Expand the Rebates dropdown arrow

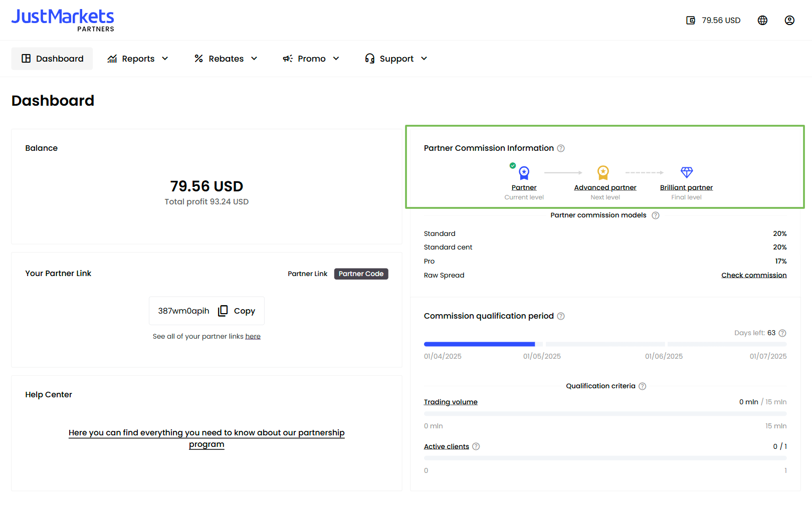254,59
